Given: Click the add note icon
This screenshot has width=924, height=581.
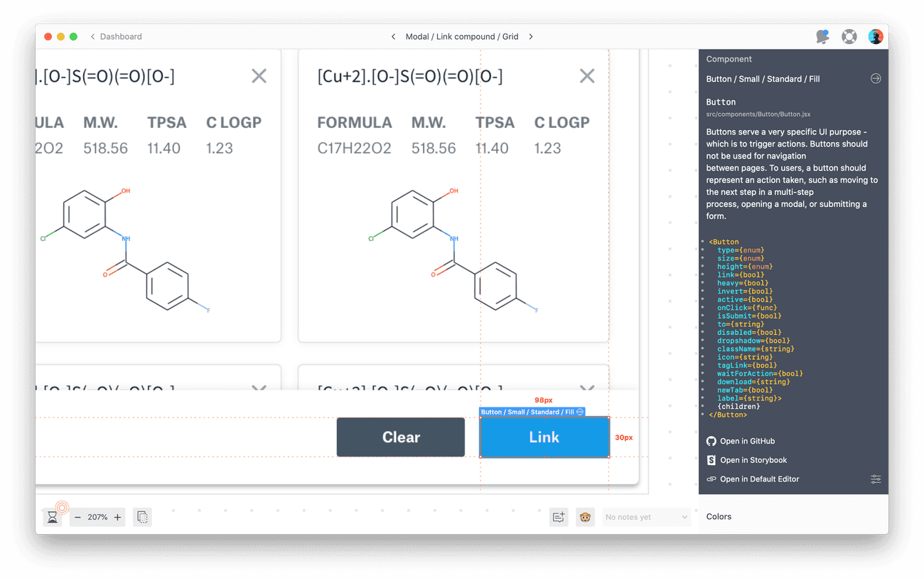Looking at the screenshot, I should click(559, 518).
